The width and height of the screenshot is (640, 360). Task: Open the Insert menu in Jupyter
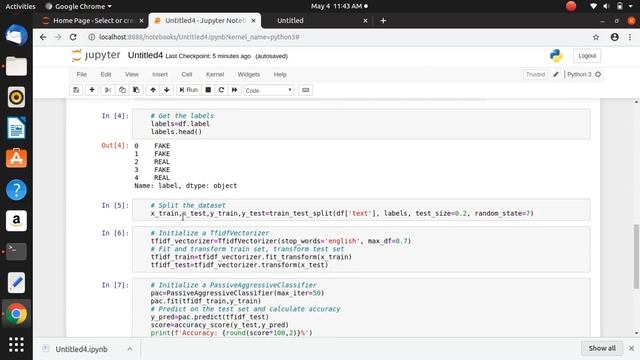[160, 74]
